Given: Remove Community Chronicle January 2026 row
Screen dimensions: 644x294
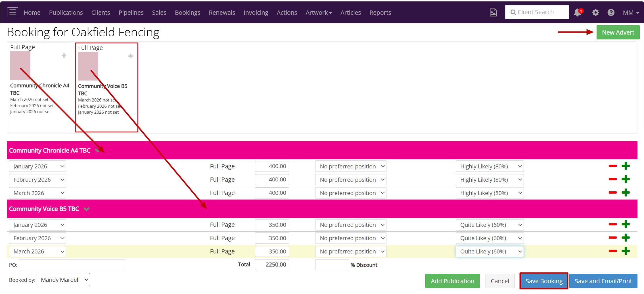Looking at the screenshot, I should (612, 166).
